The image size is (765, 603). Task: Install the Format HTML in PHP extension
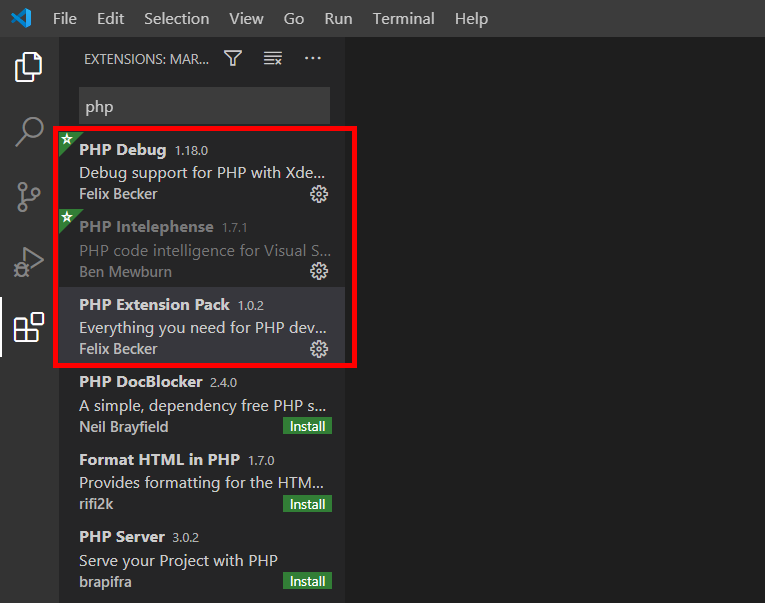(307, 504)
